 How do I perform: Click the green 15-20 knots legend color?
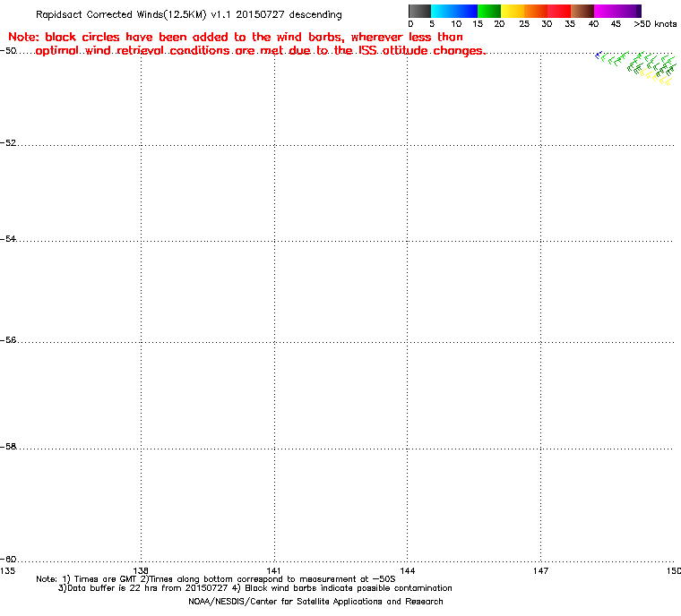(489, 11)
